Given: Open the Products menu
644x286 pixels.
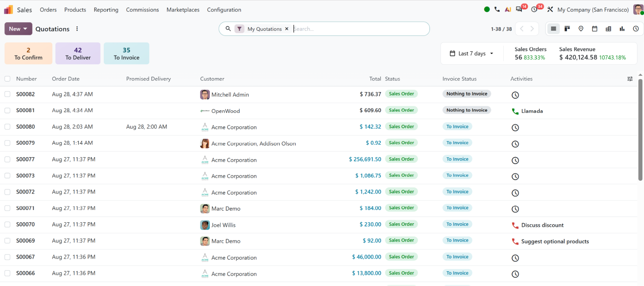Looking at the screenshot, I should coord(75,10).
